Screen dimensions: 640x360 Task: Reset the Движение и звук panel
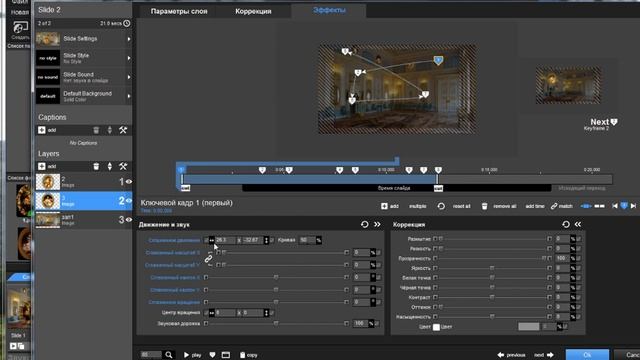[364, 224]
